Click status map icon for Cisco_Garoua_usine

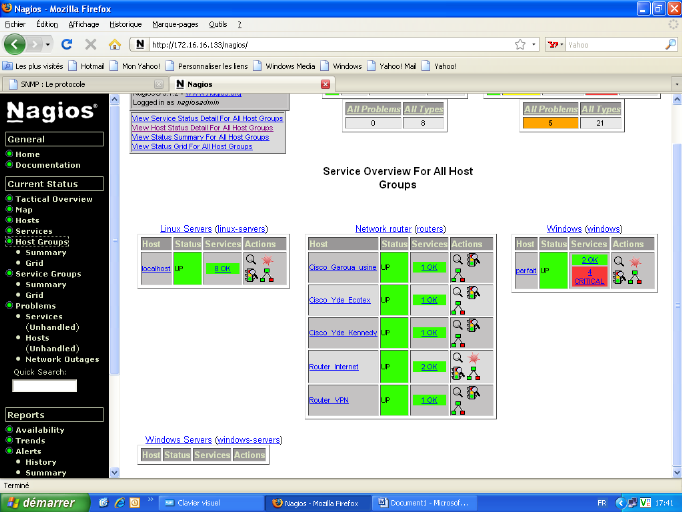click(459, 275)
